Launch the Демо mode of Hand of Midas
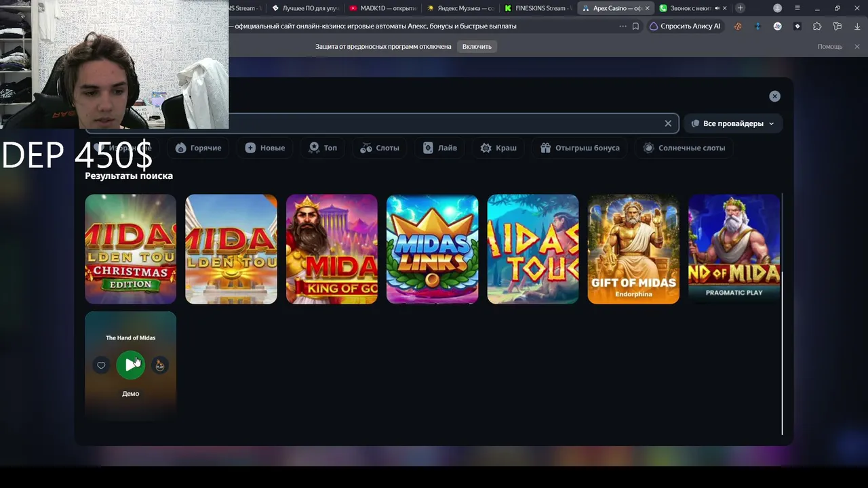 (x=130, y=393)
